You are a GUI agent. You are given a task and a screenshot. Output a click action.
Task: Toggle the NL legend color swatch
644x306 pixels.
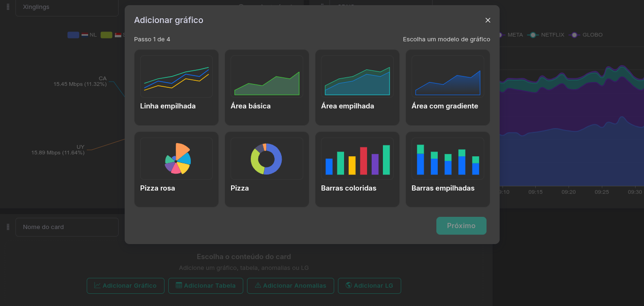73,35
